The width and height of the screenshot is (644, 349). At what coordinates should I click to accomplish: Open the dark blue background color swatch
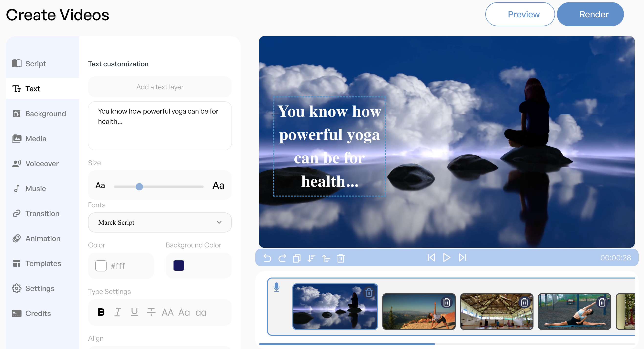178,266
